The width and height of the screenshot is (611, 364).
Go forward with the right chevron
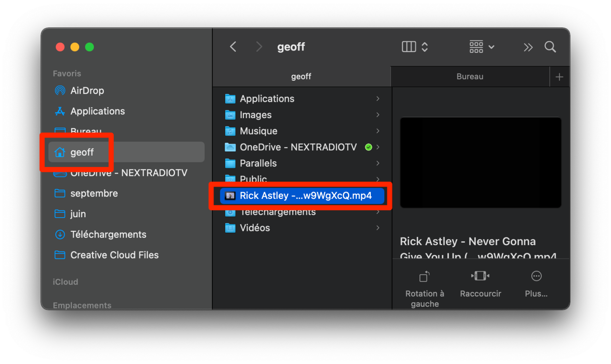(x=259, y=47)
